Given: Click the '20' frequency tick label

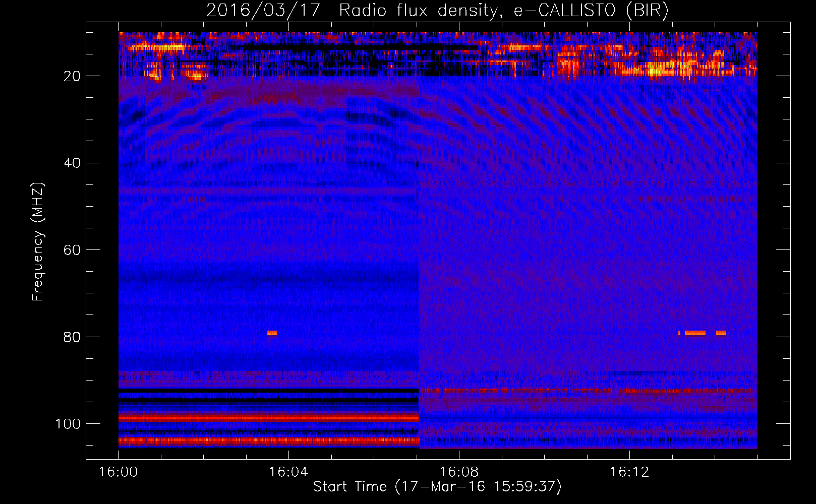Looking at the screenshot, I should point(72,76).
